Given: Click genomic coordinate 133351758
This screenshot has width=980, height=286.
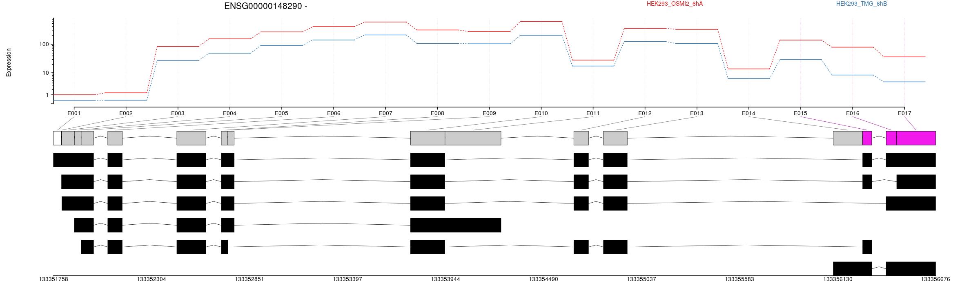Looking at the screenshot, I should click(53, 279).
